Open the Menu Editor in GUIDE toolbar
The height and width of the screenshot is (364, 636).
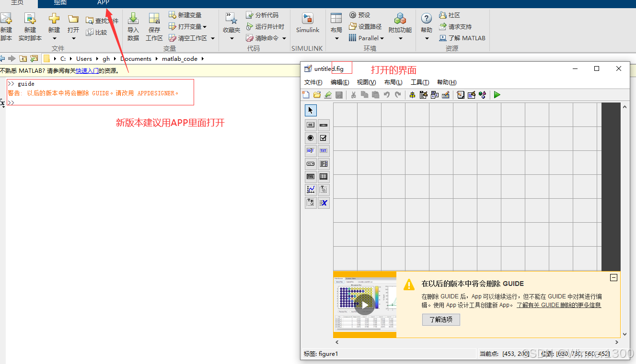[x=423, y=95]
